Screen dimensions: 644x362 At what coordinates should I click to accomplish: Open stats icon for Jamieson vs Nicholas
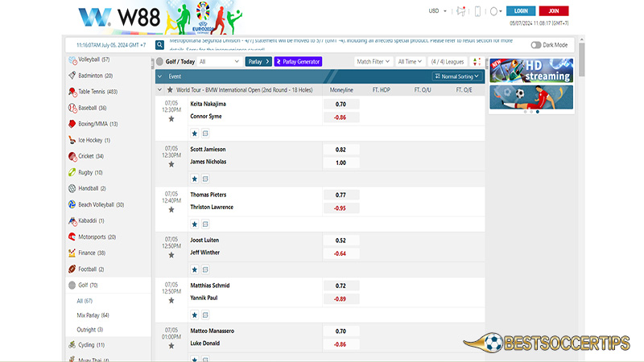pos(205,179)
